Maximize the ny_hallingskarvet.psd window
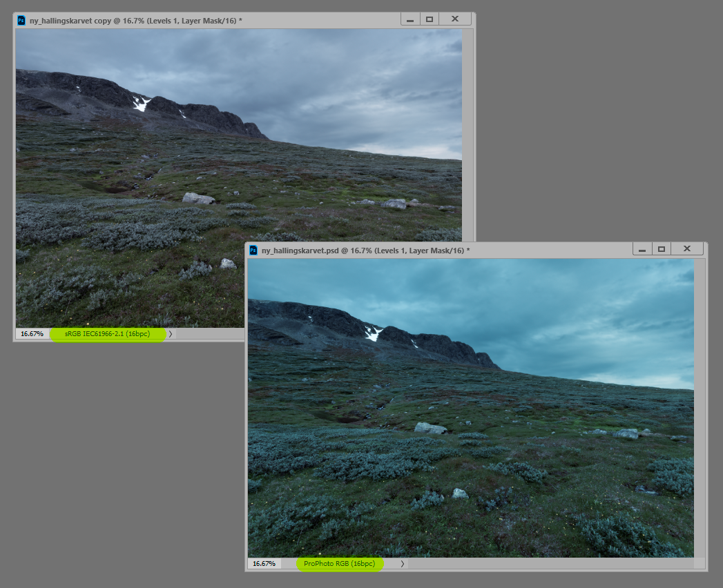This screenshot has height=588, width=723. 662,248
